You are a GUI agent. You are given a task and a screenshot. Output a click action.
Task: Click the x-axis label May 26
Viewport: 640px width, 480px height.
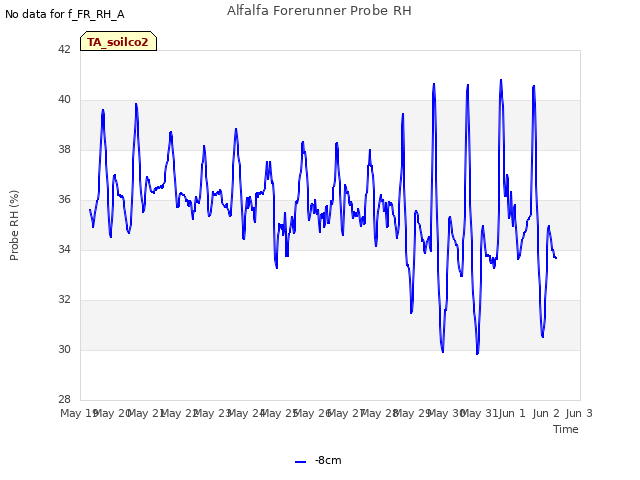313,413
